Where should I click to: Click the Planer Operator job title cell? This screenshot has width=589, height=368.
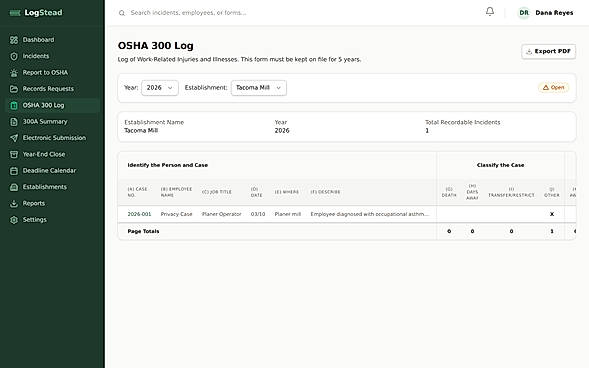[x=221, y=214]
